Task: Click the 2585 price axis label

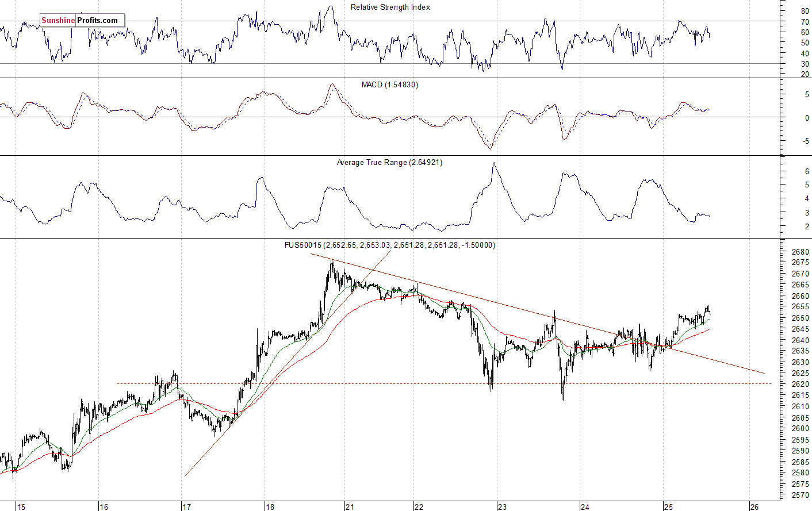Action: point(800,462)
